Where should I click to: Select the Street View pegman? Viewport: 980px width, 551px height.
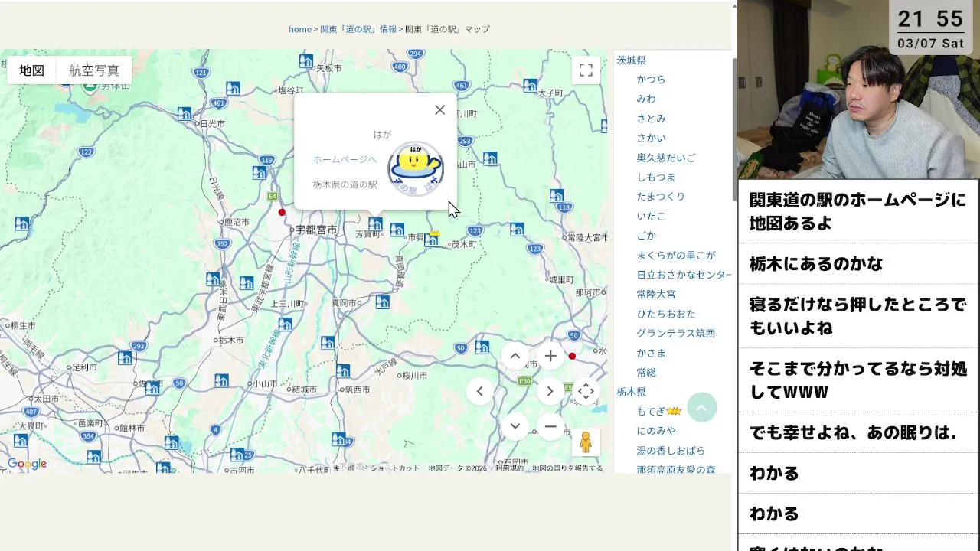586,442
